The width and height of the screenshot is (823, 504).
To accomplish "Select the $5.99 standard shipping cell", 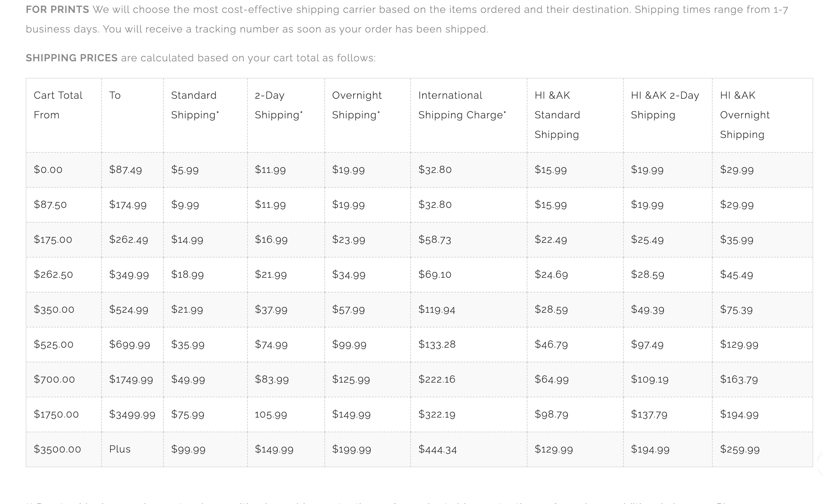I will [x=205, y=170].
